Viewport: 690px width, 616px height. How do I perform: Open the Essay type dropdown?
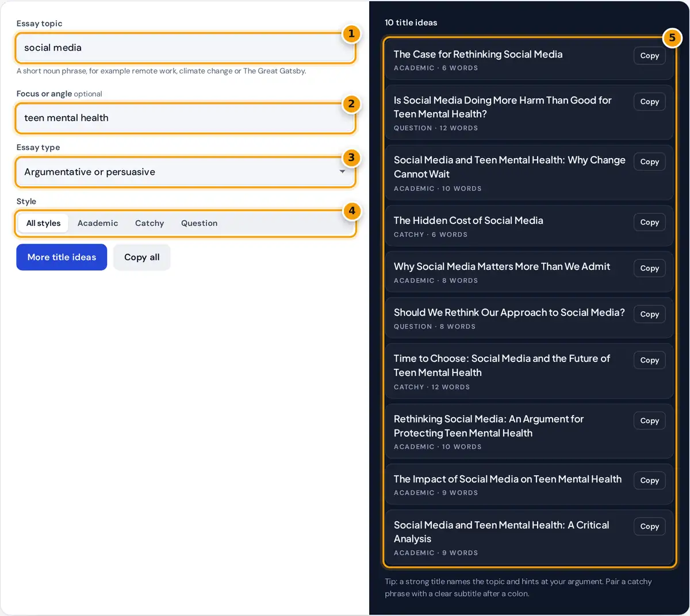click(x=185, y=172)
